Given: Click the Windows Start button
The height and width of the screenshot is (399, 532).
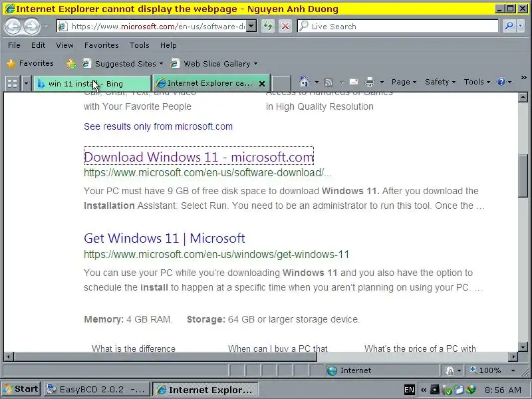Looking at the screenshot, I should click(x=21, y=389).
